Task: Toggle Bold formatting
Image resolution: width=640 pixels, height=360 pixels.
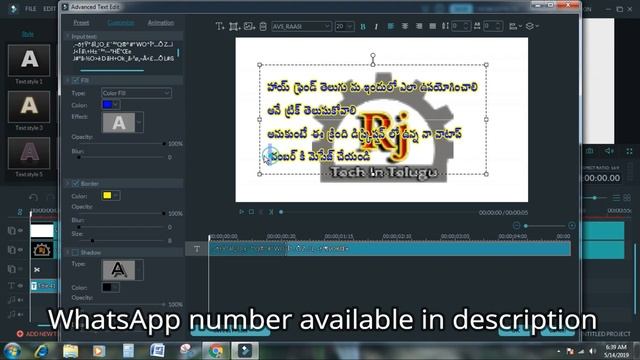Action: pyautogui.click(x=363, y=27)
